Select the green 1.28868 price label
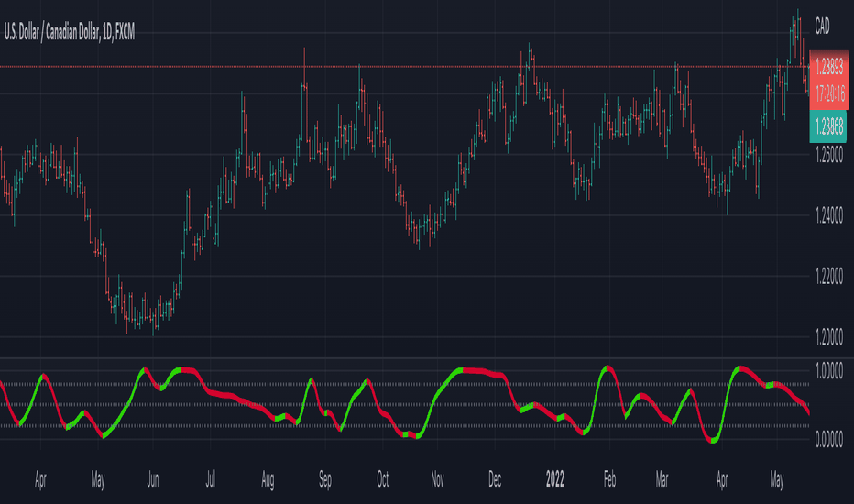854x504 pixels. pyautogui.click(x=828, y=126)
